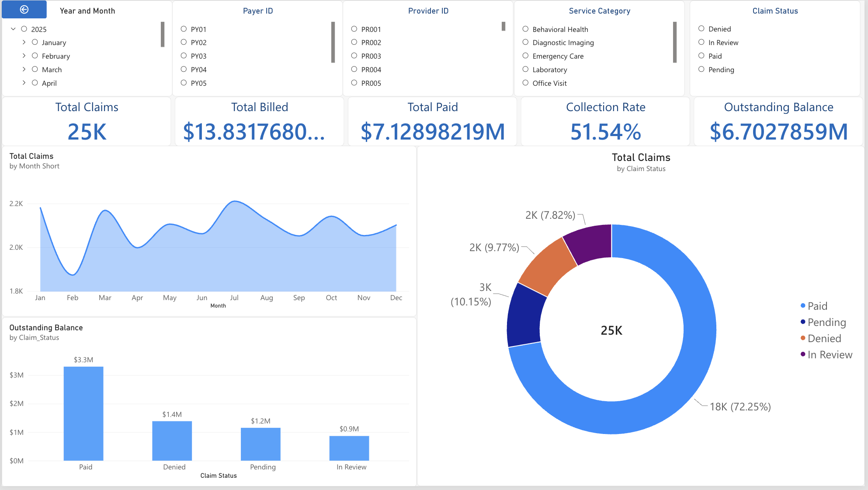This screenshot has height=490, width=868.
Task: Filter claims by Denied status
Action: [701, 28]
